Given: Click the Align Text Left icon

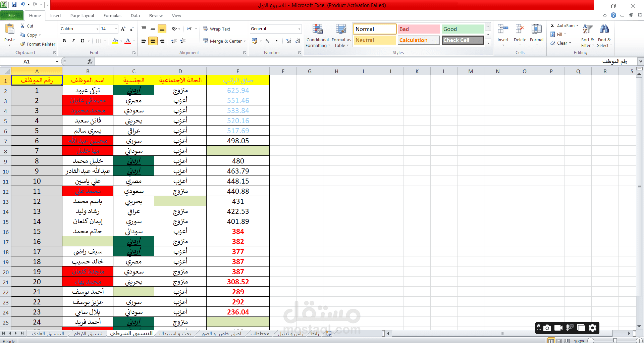Looking at the screenshot, I should 144,41.
